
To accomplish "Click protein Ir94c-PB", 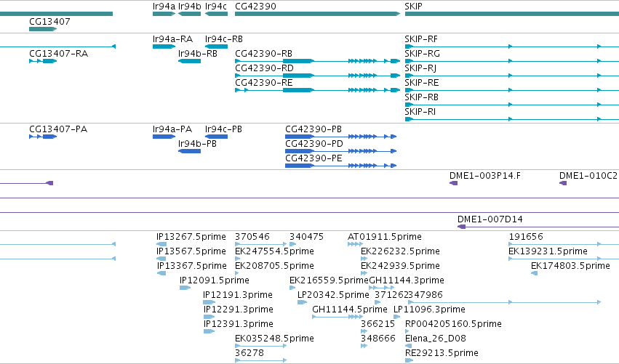I will coord(223,129).
